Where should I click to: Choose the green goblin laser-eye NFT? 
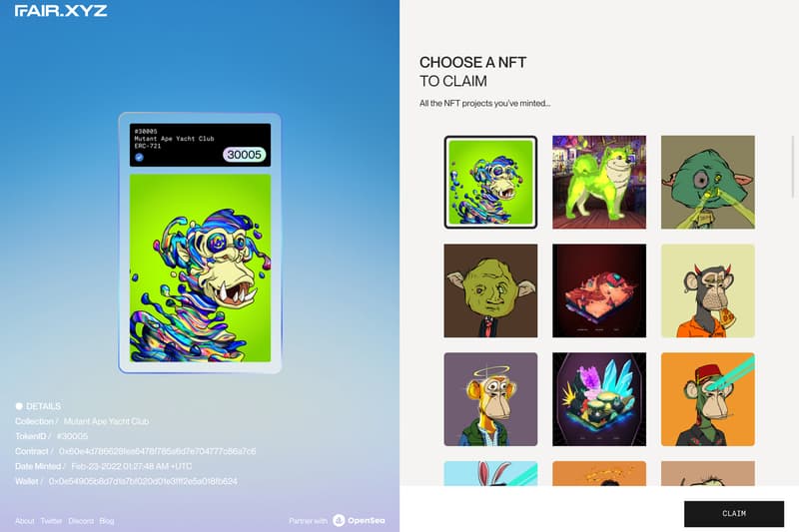708,183
